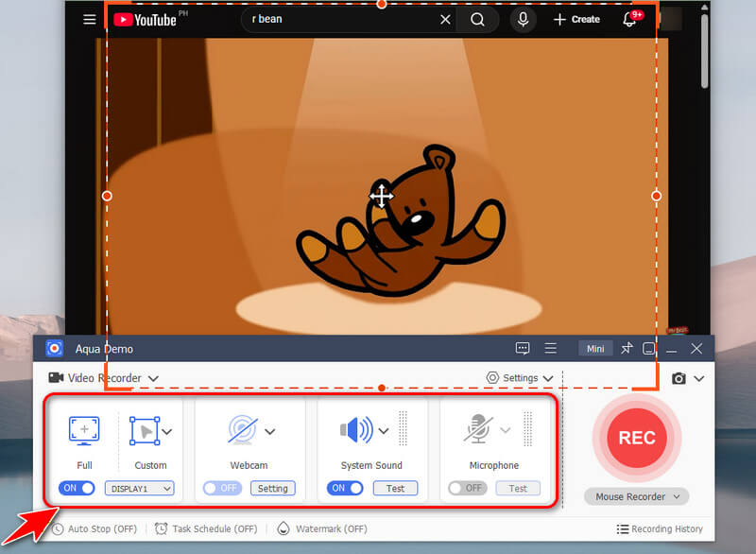This screenshot has height=554, width=756.
Task: Pin the Aqua Demo window on top
Action: point(627,348)
